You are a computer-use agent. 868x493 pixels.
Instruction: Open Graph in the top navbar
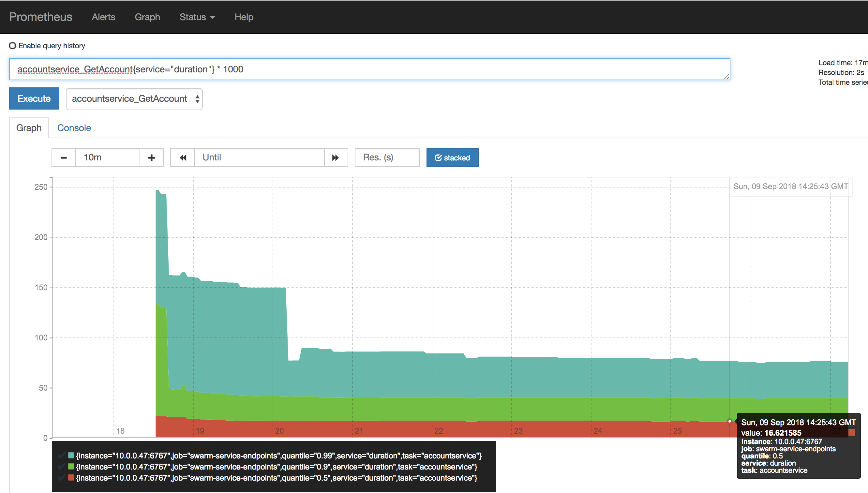click(147, 17)
